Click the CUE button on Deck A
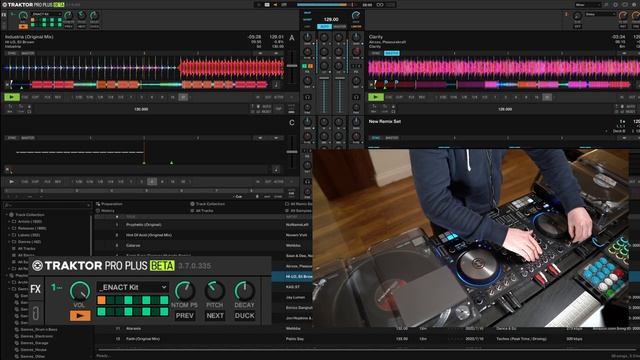Screen dimensions: 640x360 click(25, 97)
